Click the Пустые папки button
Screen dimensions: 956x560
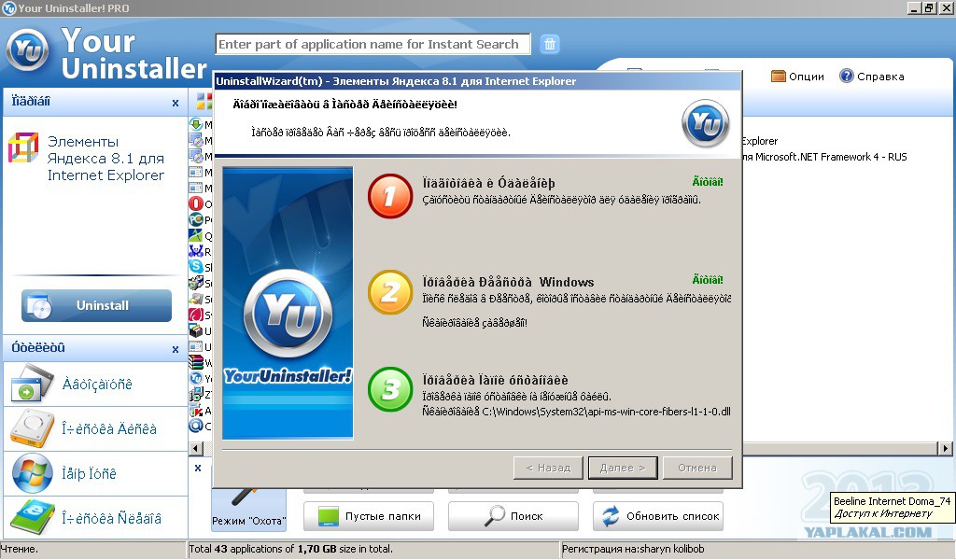[x=368, y=516]
